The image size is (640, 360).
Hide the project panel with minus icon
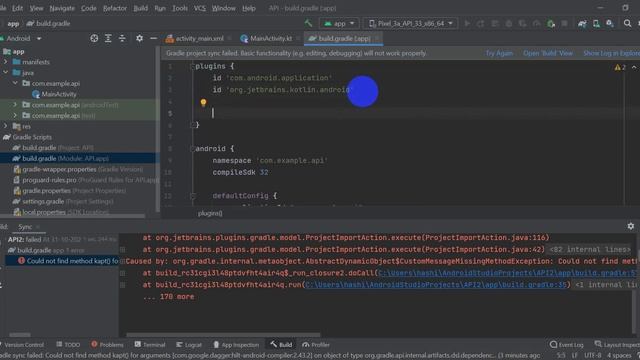point(153,38)
